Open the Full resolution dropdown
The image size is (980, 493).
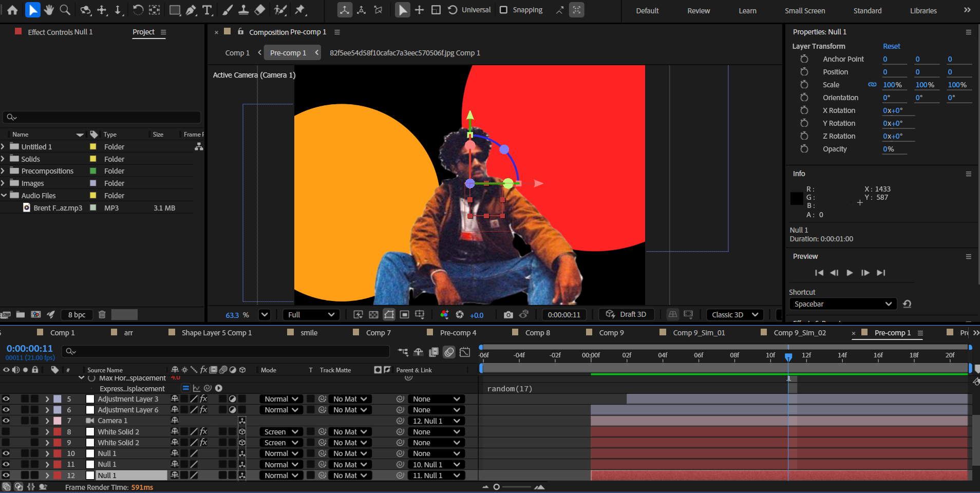coord(311,315)
